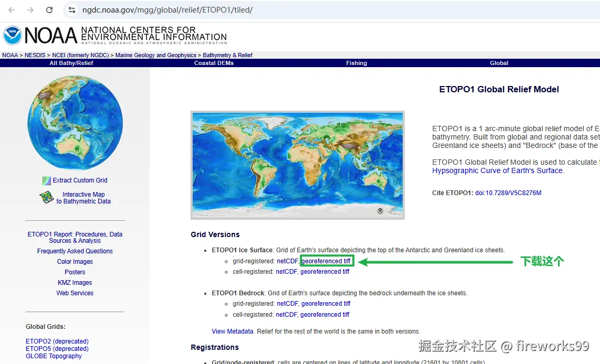
Task: Click the world relief map image
Action: [297, 165]
